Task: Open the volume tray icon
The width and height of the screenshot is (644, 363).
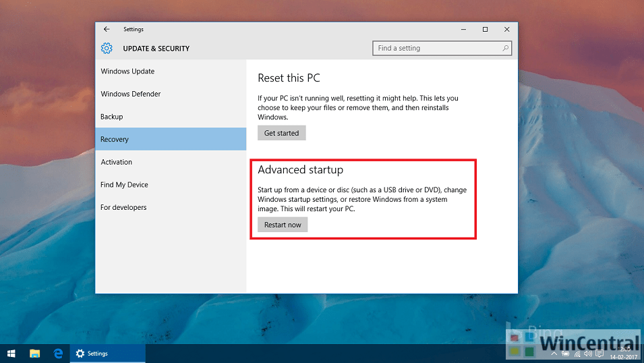Action: tap(588, 354)
